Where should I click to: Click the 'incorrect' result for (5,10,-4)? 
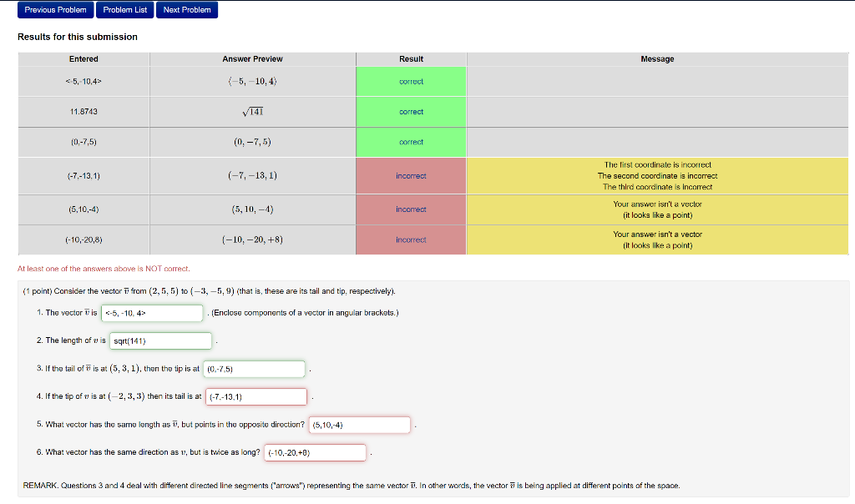point(411,209)
